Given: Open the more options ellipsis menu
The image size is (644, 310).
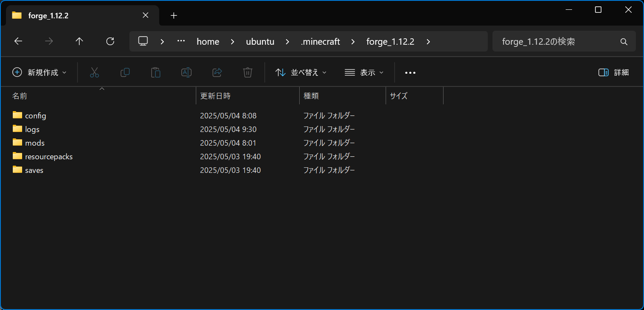Looking at the screenshot, I should point(410,73).
